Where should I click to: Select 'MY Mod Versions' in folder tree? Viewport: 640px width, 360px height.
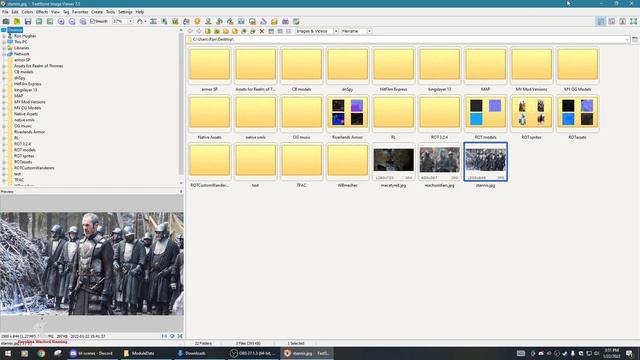[x=30, y=102]
